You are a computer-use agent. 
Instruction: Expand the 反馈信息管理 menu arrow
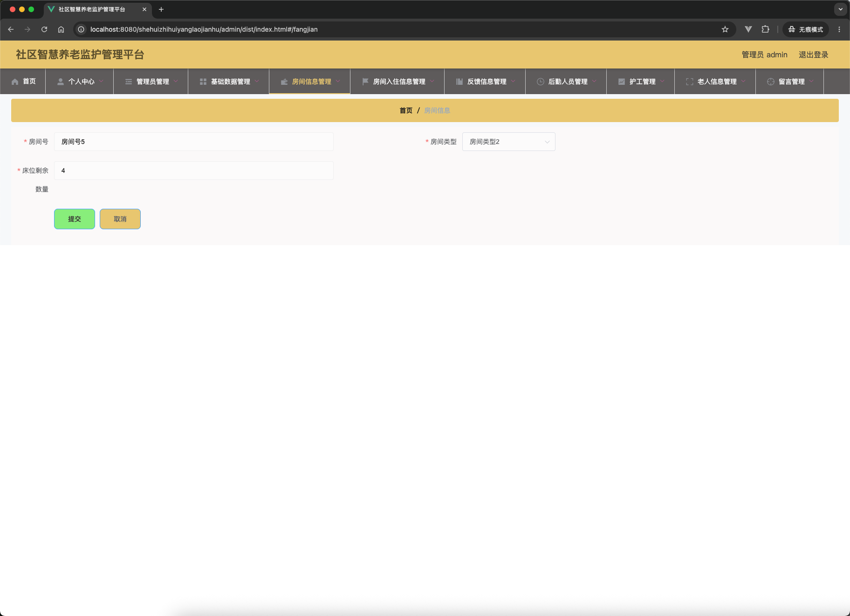513,81
